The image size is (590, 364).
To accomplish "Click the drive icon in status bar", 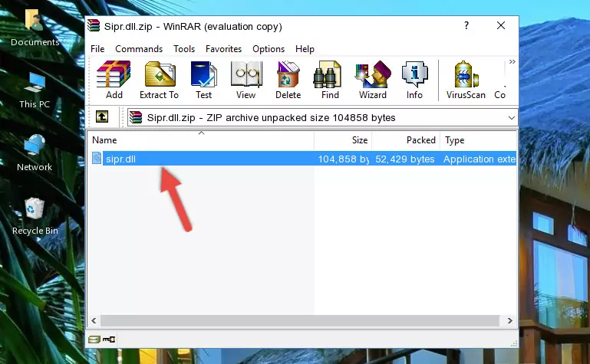I will (94, 339).
